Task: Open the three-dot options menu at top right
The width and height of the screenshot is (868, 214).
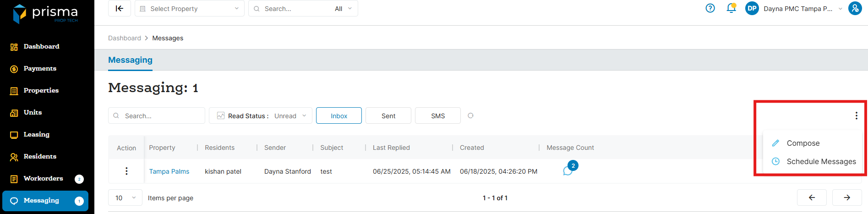Action: point(856,115)
